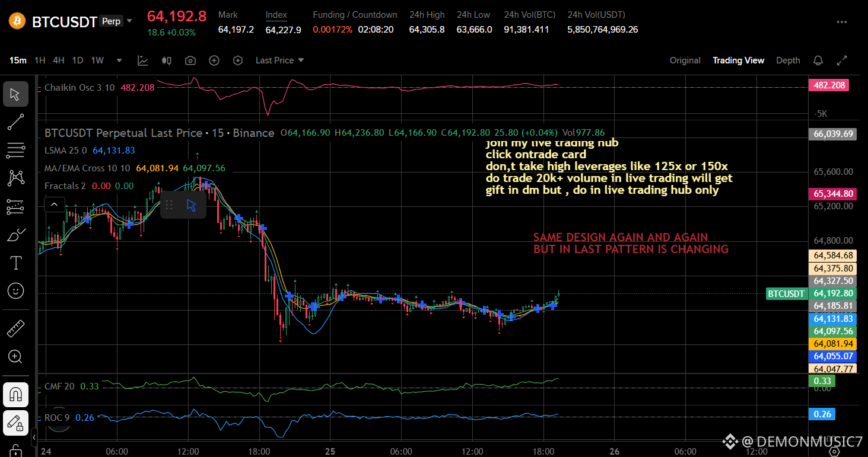Expand the chart to full screen
This screenshot has height=457, width=868.
tap(842, 60)
